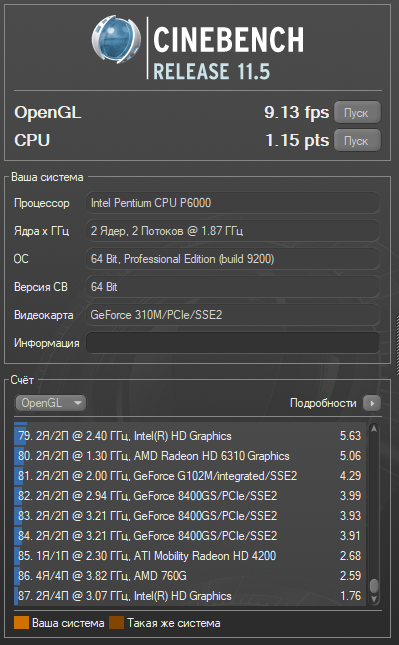Click the Информация input field
This screenshot has height=645, width=399.
pyautogui.click(x=232, y=343)
